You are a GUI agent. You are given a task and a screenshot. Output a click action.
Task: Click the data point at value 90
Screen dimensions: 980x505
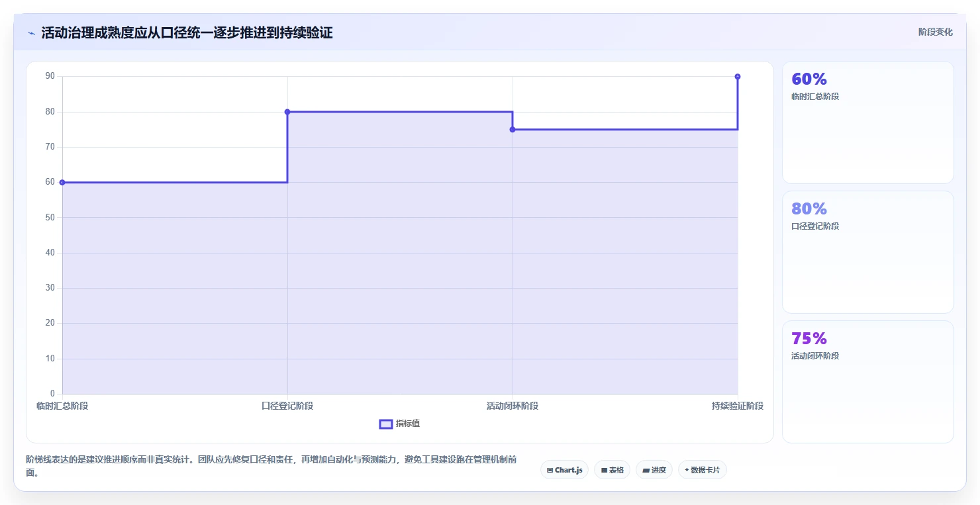(x=738, y=77)
